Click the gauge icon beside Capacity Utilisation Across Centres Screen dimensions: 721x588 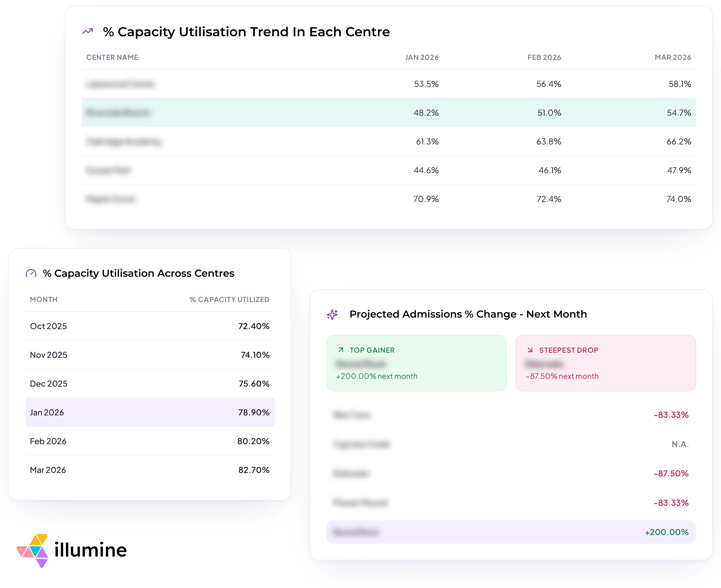[x=31, y=273]
